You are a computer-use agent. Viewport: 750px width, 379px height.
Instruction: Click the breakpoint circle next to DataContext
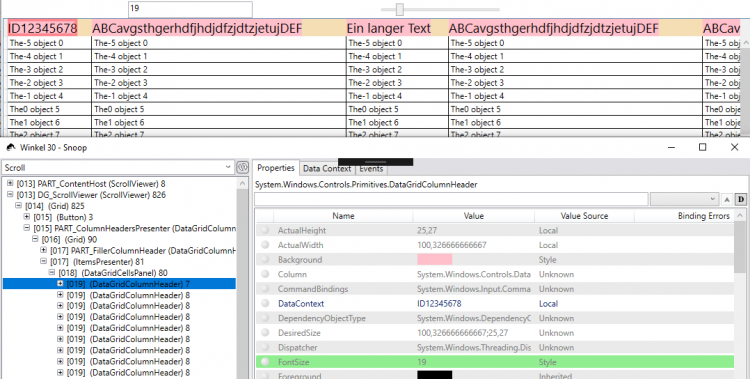(x=265, y=303)
